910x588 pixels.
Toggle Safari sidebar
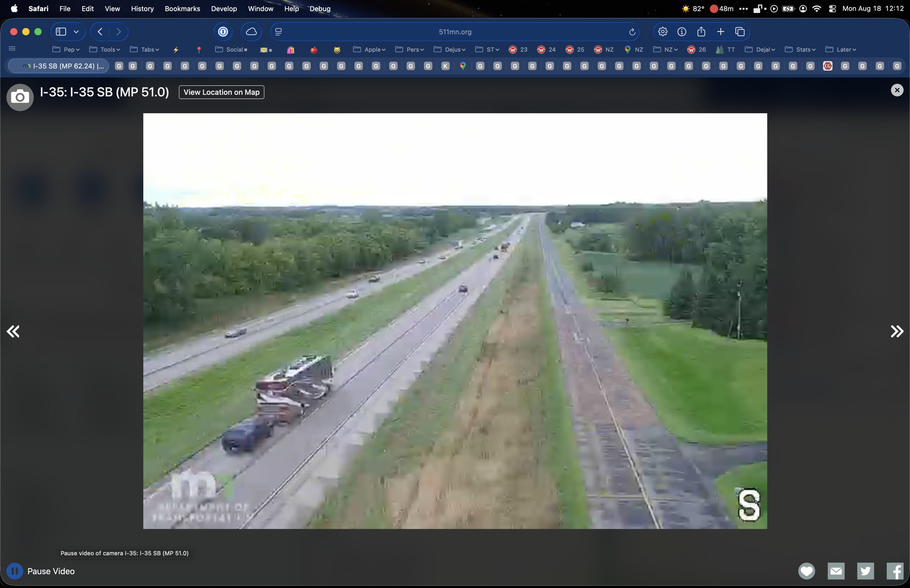61,32
